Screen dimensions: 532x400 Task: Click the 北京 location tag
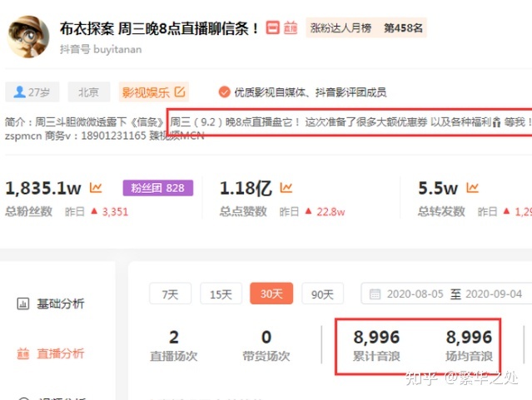point(89,91)
